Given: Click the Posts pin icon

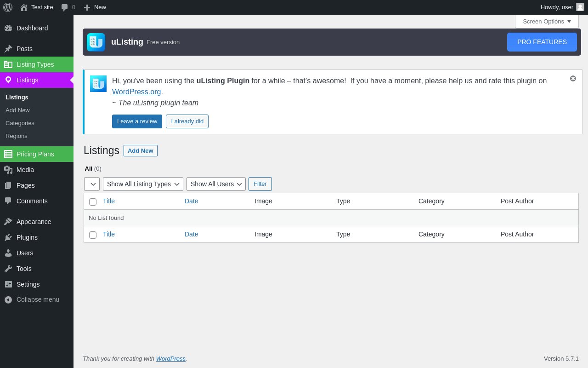Looking at the screenshot, I should tap(8, 49).
